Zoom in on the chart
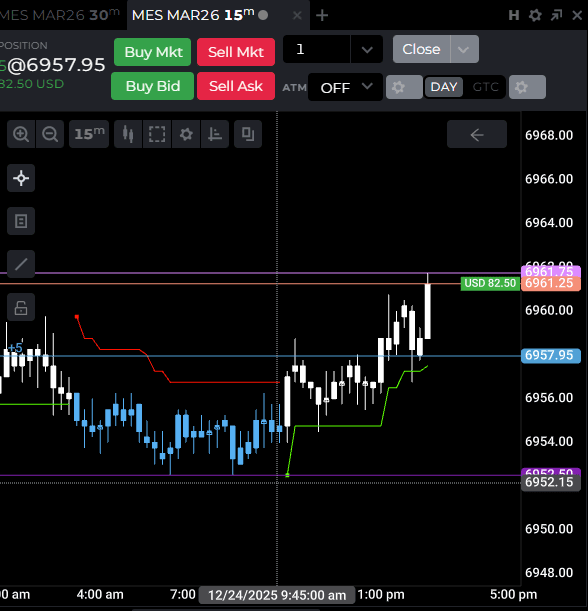Image resolution: width=588 pixels, height=611 pixels. coord(21,134)
